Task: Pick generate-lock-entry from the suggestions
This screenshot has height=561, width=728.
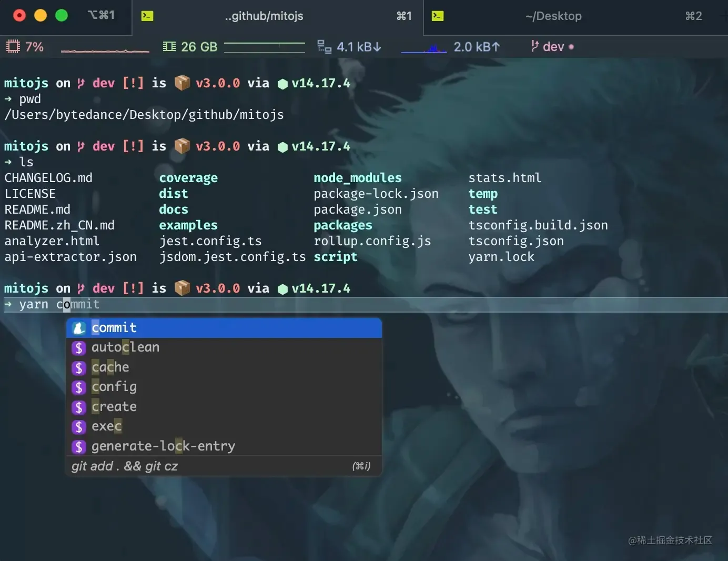Action: [163, 446]
